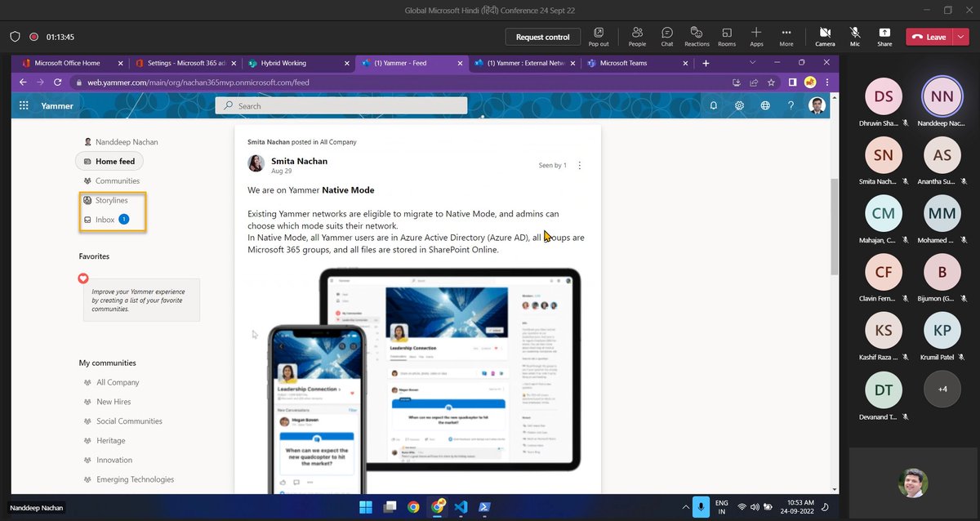Open the post's three-dot options menu
Screen dimensions: 980x521
click(x=580, y=165)
